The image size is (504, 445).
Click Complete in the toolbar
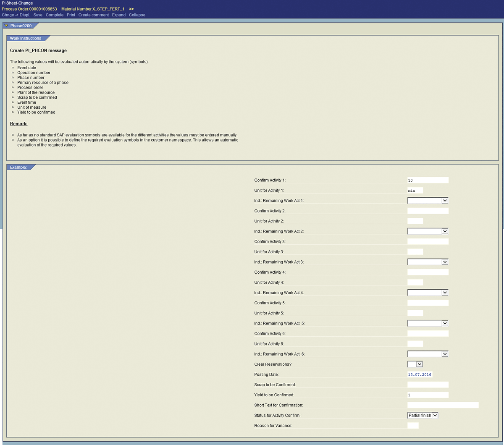[55, 15]
